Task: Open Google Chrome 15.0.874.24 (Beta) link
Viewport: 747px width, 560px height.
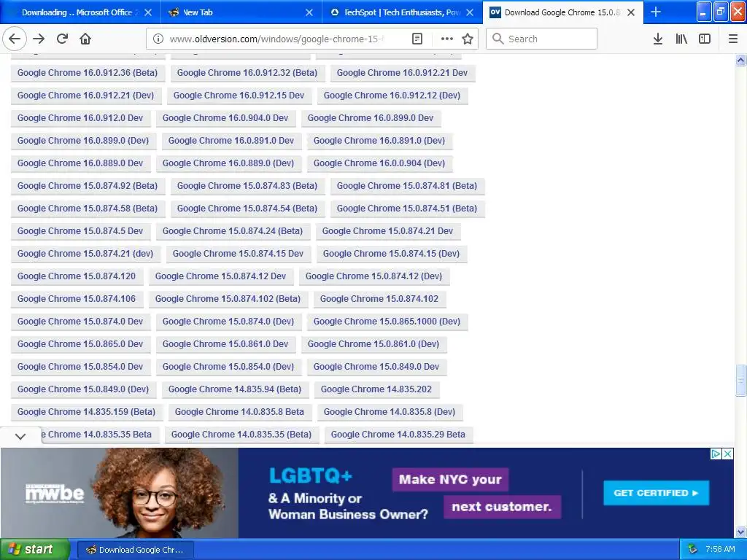Action: coord(233,231)
